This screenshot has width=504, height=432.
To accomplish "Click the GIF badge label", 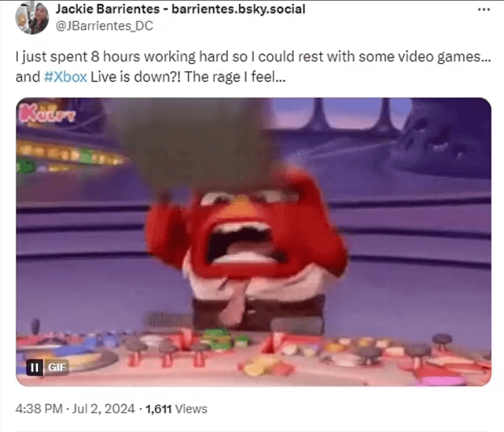I will pos(56,367).
